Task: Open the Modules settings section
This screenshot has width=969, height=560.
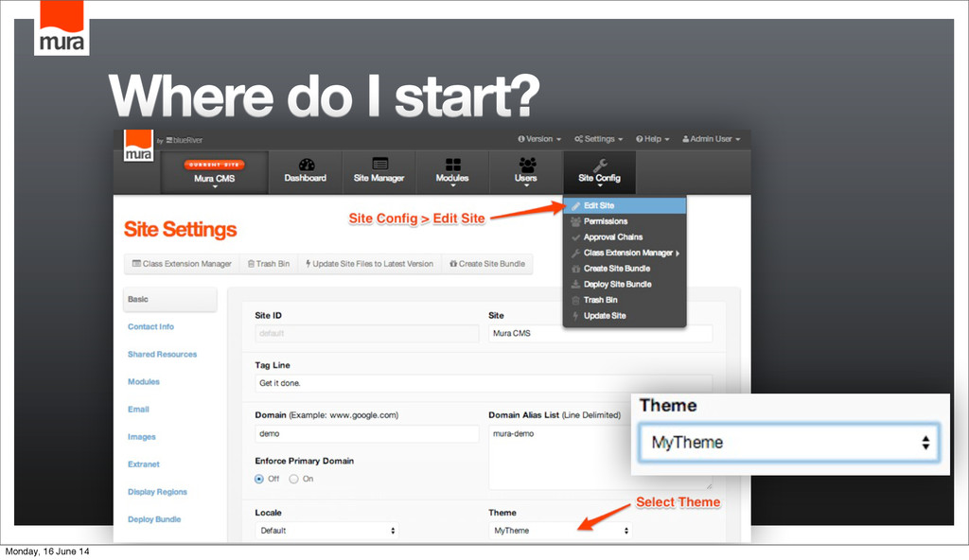Action: [144, 382]
